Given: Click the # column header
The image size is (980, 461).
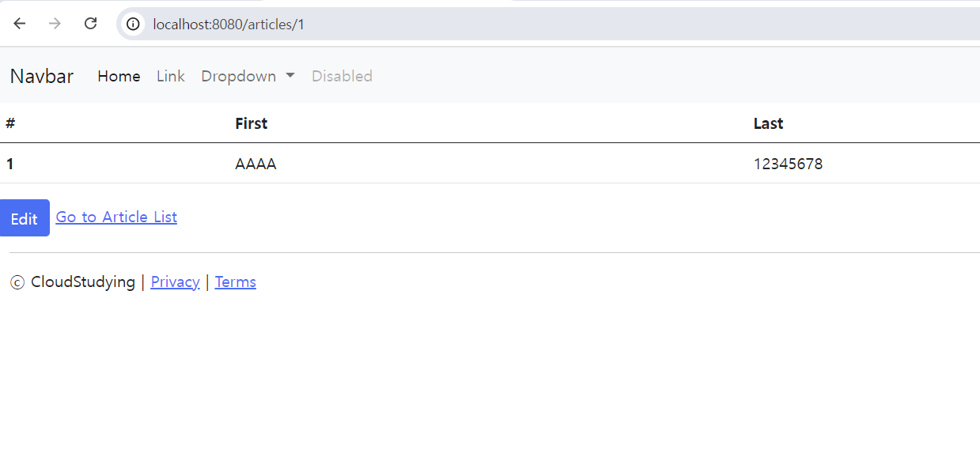Looking at the screenshot, I should click(x=10, y=123).
